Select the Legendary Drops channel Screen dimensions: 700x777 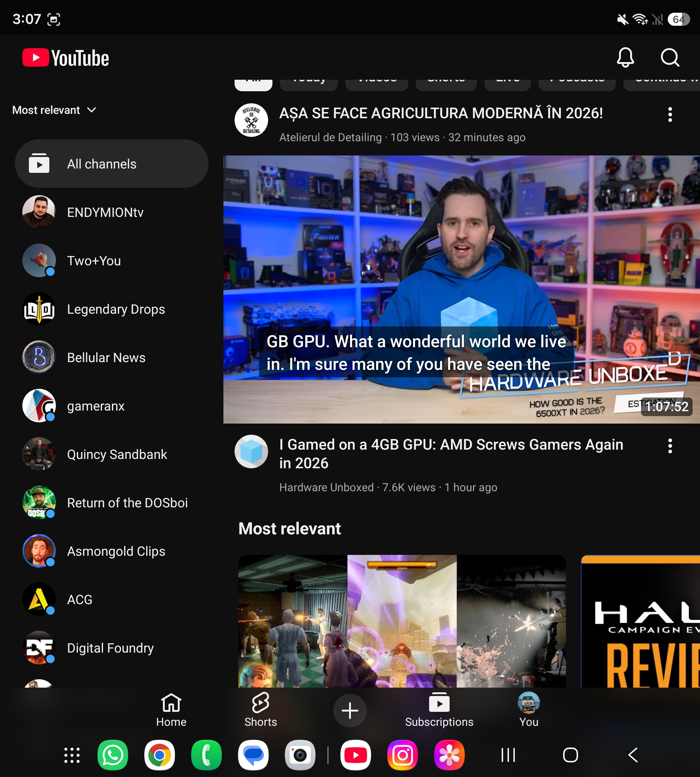(111, 309)
